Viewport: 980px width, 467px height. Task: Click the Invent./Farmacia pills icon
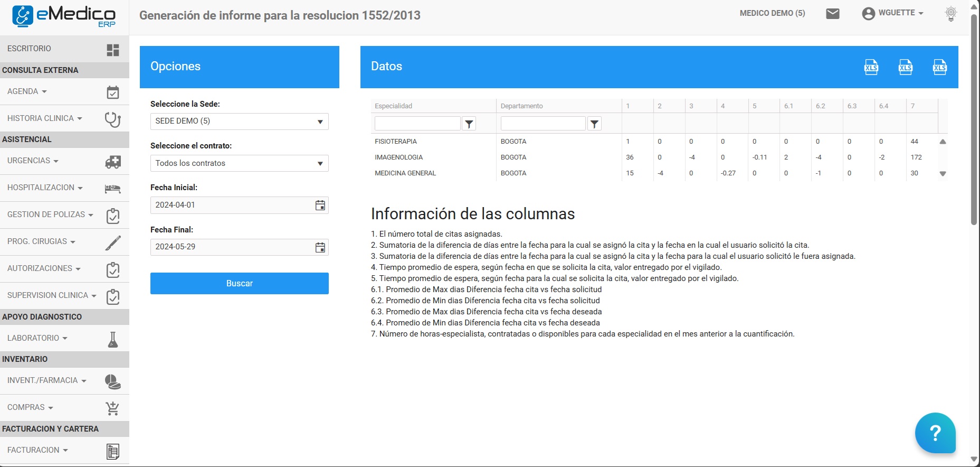[x=113, y=381]
